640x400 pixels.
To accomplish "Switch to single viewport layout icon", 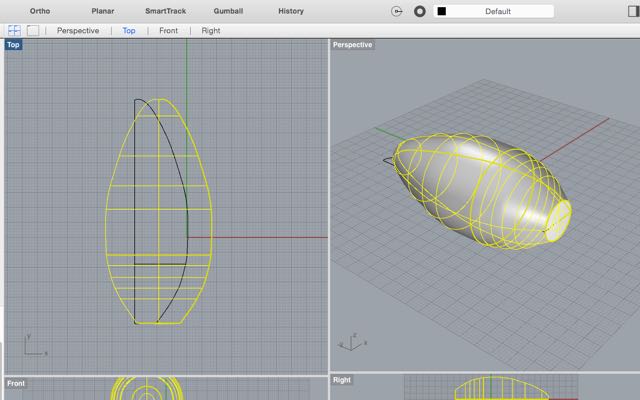I will click(33, 30).
